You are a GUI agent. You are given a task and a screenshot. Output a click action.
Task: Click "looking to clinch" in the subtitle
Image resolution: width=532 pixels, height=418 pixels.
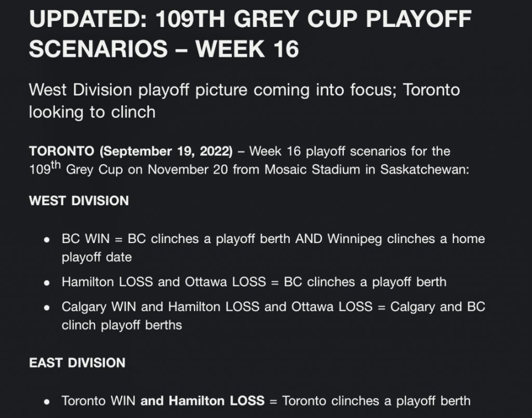[x=92, y=112]
